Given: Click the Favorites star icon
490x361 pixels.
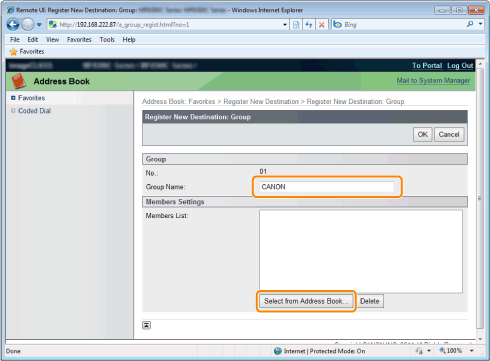Looking at the screenshot, I should click(x=13, y=52).
